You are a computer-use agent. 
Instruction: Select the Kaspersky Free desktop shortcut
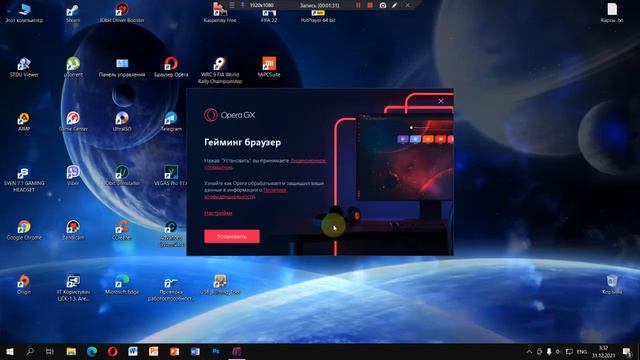(x=220, y=13)
